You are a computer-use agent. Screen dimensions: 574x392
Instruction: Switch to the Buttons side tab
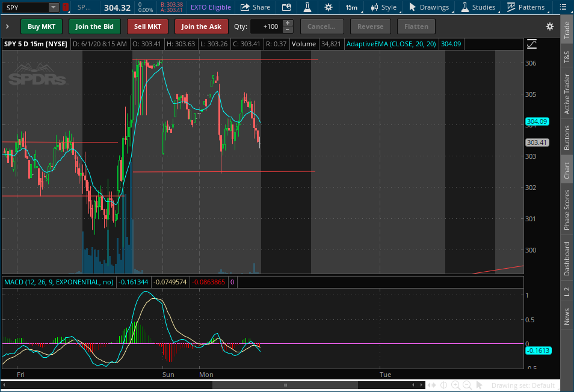coord(567,138)
